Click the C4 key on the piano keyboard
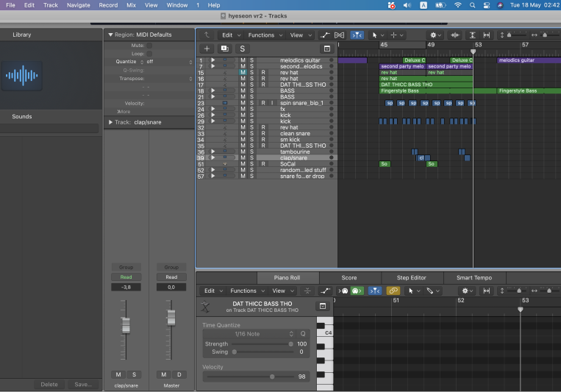This screenshot has height=392, width=561. coord(325,332)
